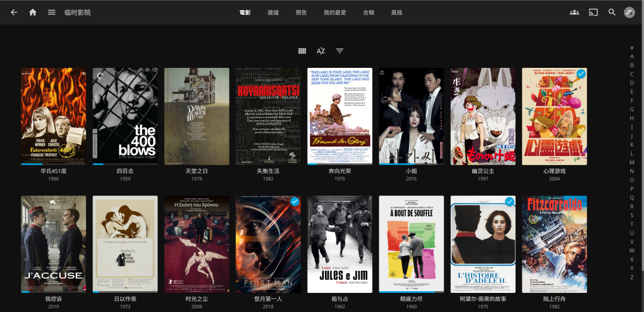
Task: Select the 預告 tab
Action: click(x=301, y=13)
